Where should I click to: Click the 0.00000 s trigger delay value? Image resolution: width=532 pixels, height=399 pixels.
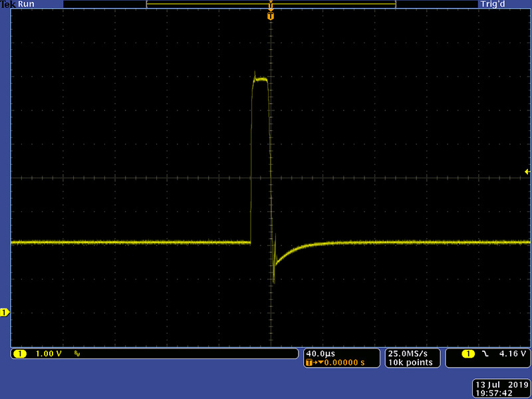pyautogui.click(x=343, y=363)
